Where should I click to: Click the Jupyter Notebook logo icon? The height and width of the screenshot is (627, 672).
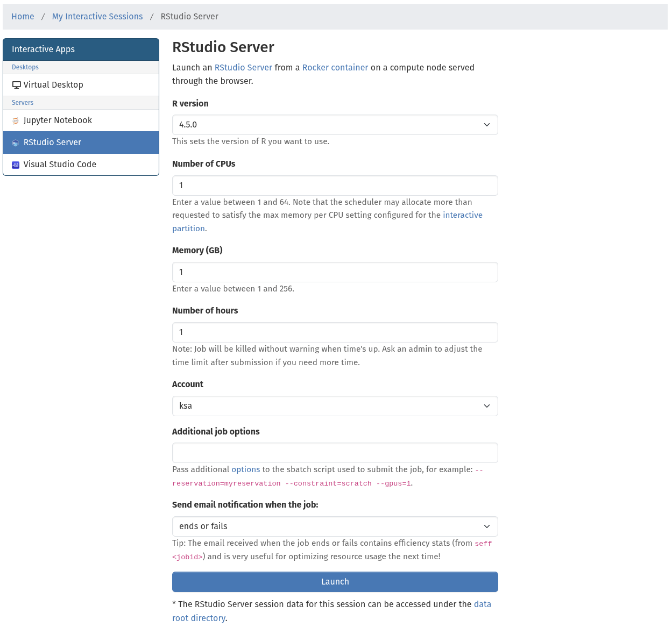[x=16, y=120]
